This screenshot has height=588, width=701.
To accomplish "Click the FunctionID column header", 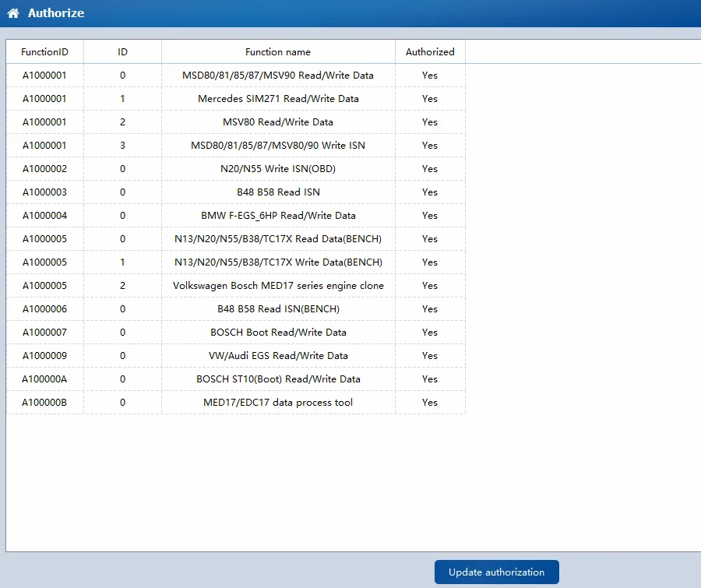I will 44,52.
